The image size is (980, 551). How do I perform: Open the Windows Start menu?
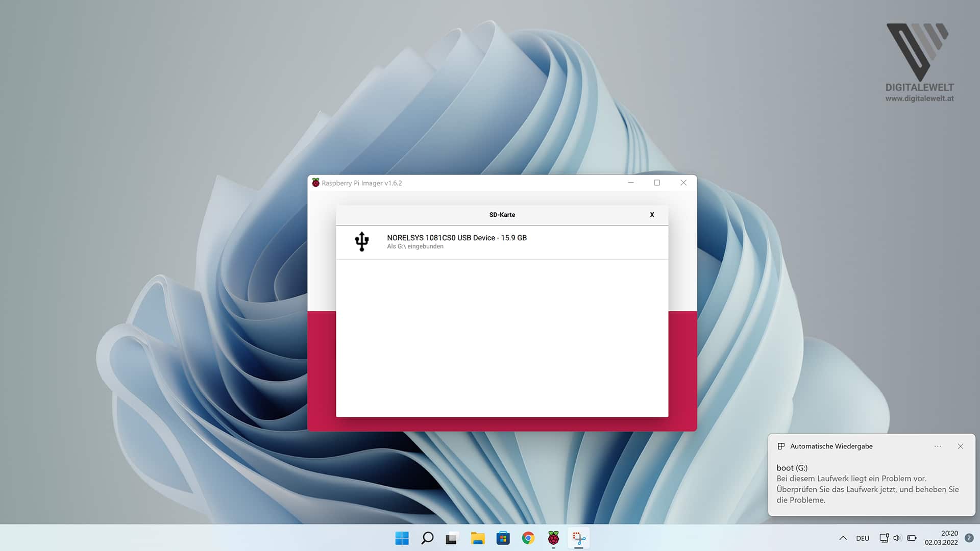tap(402, 538)
